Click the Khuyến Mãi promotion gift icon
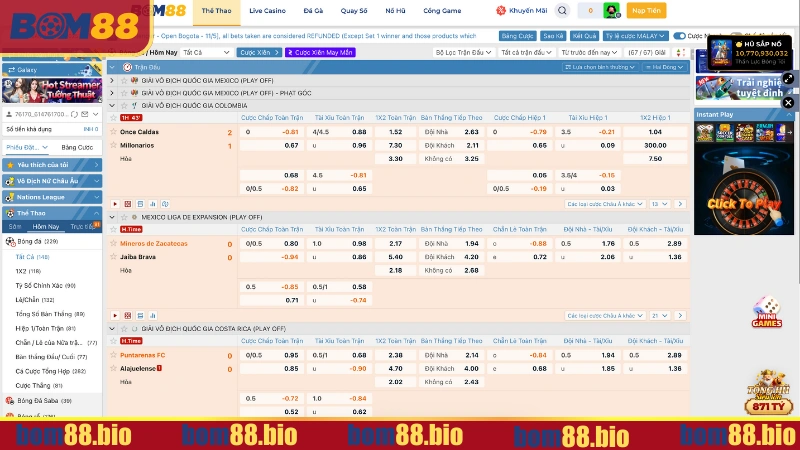 pyautogui.click(x=501, y=11)
